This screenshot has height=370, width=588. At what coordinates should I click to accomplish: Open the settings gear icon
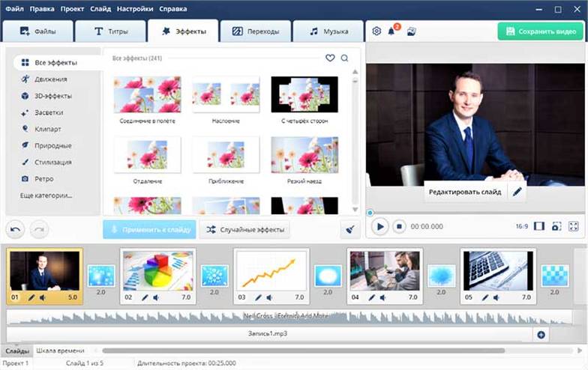(x=376, y=31)
